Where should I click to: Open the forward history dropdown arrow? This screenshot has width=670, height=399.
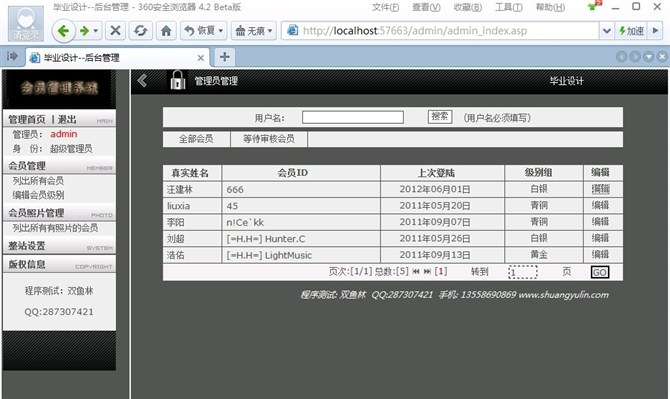[96, 31]
